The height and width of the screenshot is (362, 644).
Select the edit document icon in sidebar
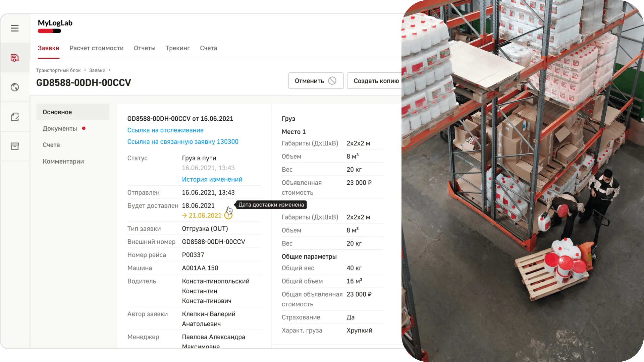tap(15, 116)
